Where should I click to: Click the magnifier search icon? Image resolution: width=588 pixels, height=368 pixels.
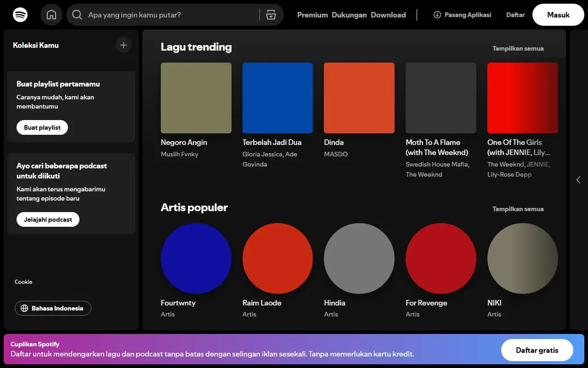[x=77, y=15]
